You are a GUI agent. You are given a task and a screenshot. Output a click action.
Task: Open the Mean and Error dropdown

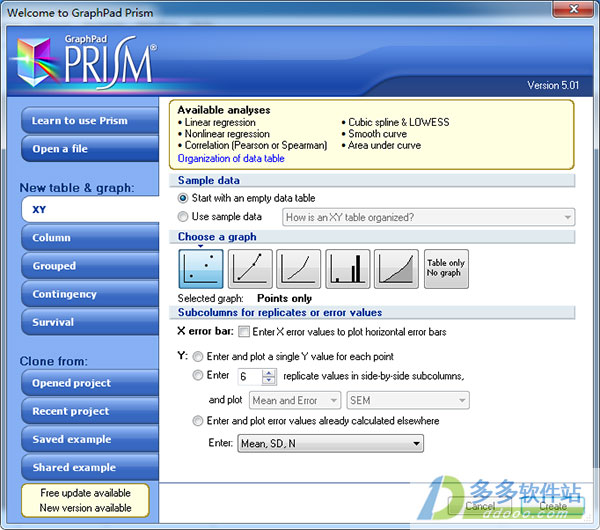[x=295, y=400]
